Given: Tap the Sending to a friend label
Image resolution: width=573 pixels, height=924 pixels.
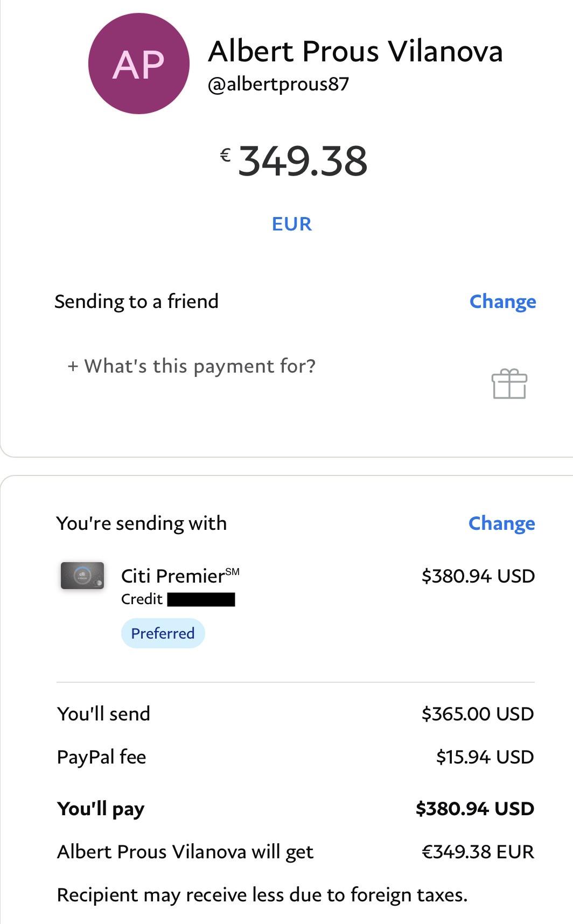Looking at the screenshot, I should [137, 302].
